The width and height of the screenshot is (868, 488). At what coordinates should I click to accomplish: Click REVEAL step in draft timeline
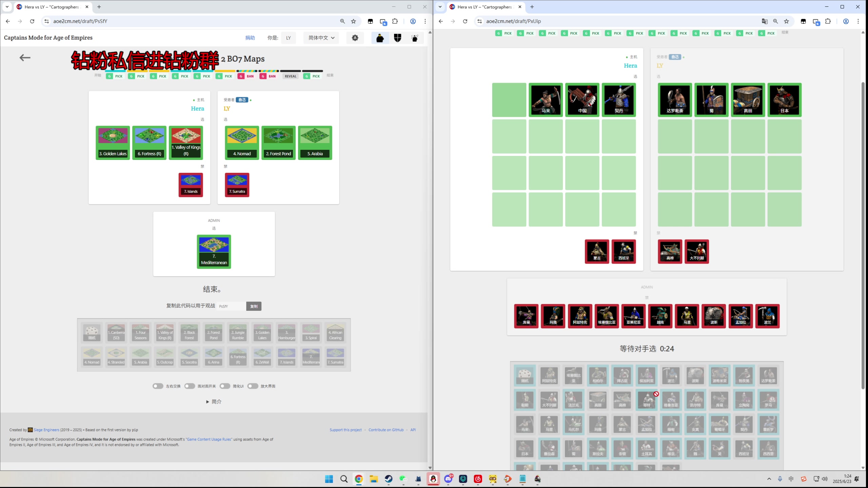pos(291,76)
